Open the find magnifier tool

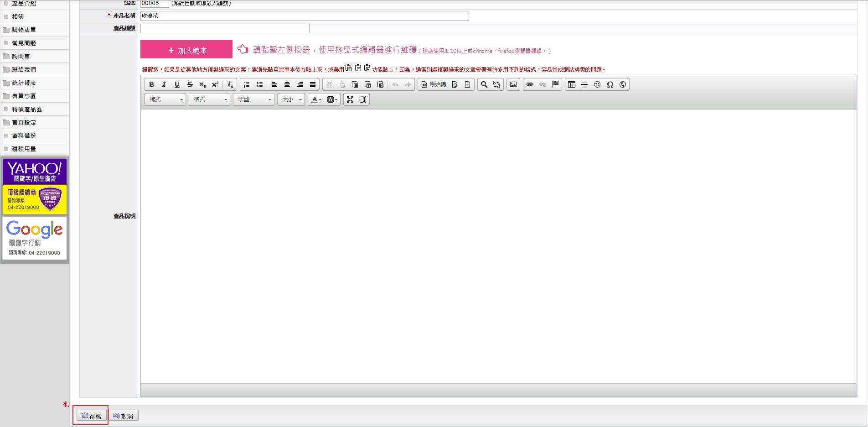click(484, 84)
